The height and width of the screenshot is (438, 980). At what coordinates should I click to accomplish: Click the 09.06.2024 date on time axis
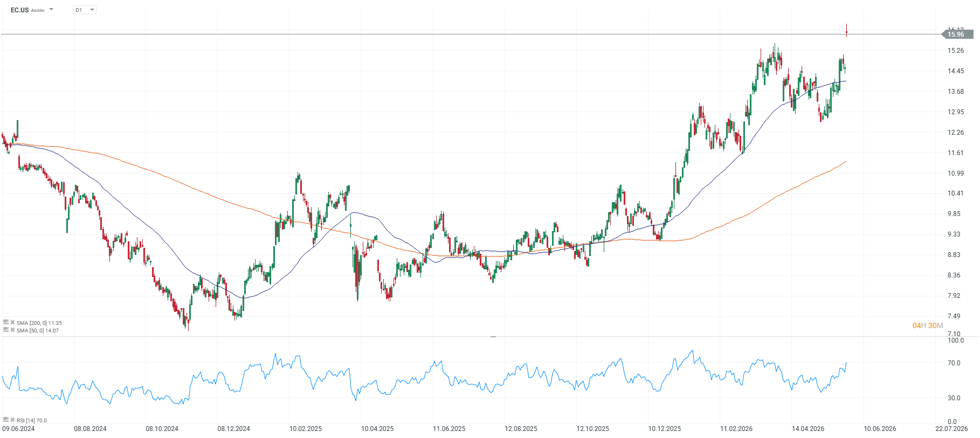tap(18, 429)
